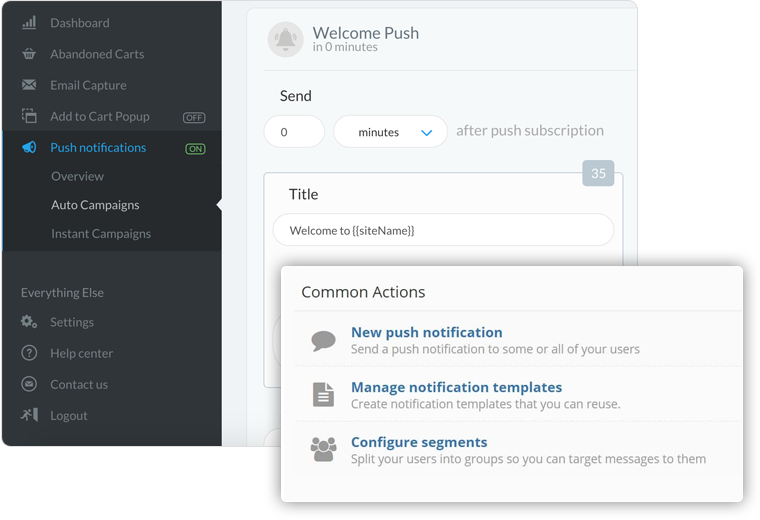The width and height of the screenshot is (760, 520).
Task: Click the Logout running figure icon
Action: 29,415
